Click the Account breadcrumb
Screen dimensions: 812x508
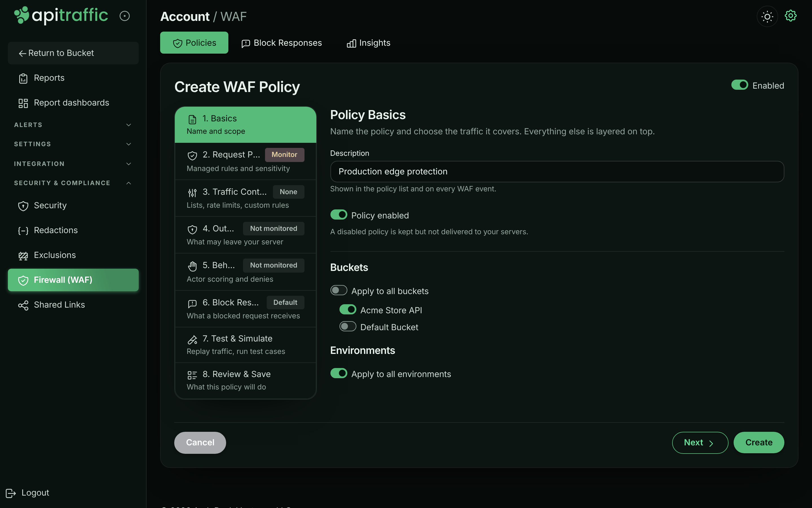[185, 16]
